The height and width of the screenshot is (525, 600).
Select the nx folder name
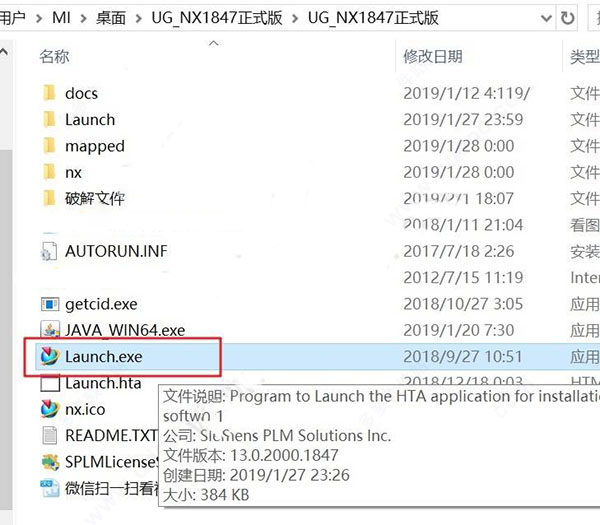73,173
